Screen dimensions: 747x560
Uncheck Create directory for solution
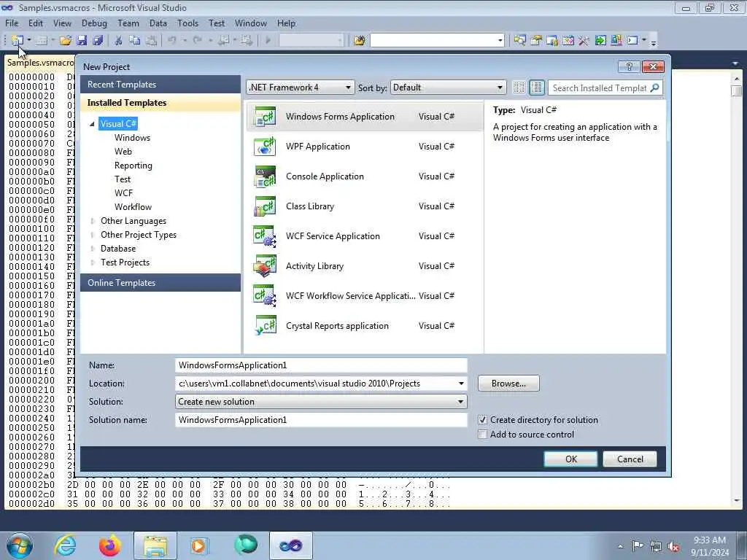(482, 420)
